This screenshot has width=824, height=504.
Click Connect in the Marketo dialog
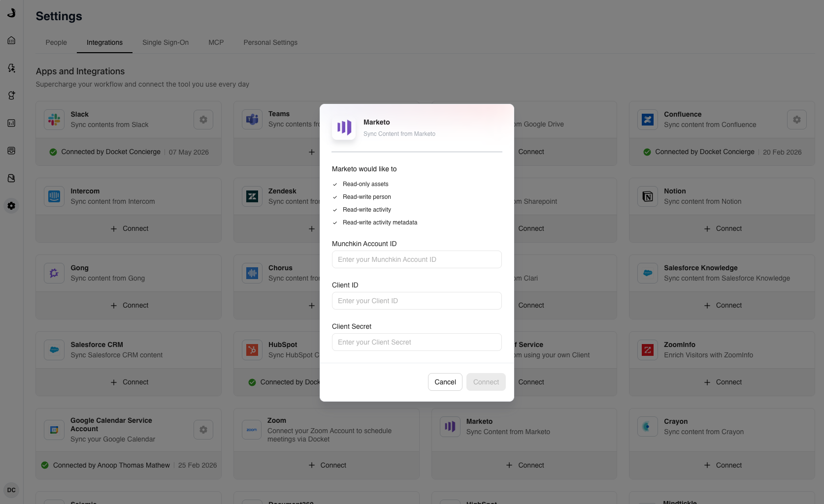486,382
